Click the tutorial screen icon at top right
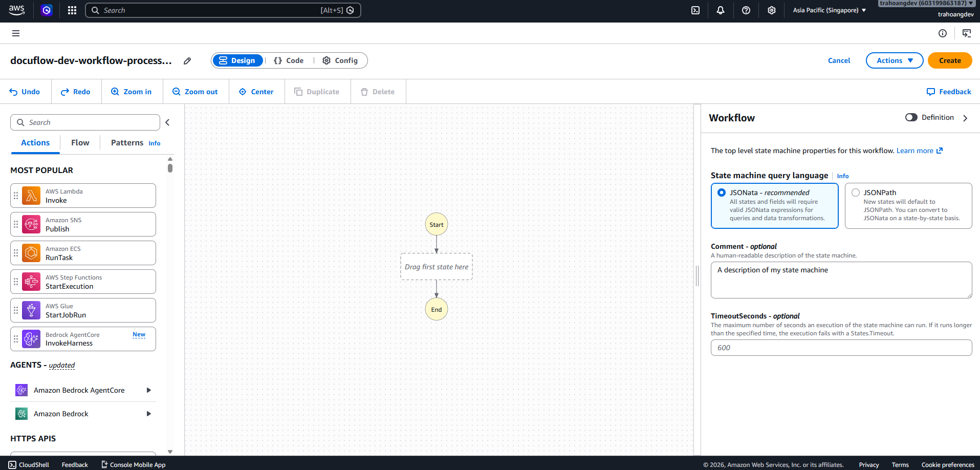Viewport: 980px width, 470px height. 967,33
